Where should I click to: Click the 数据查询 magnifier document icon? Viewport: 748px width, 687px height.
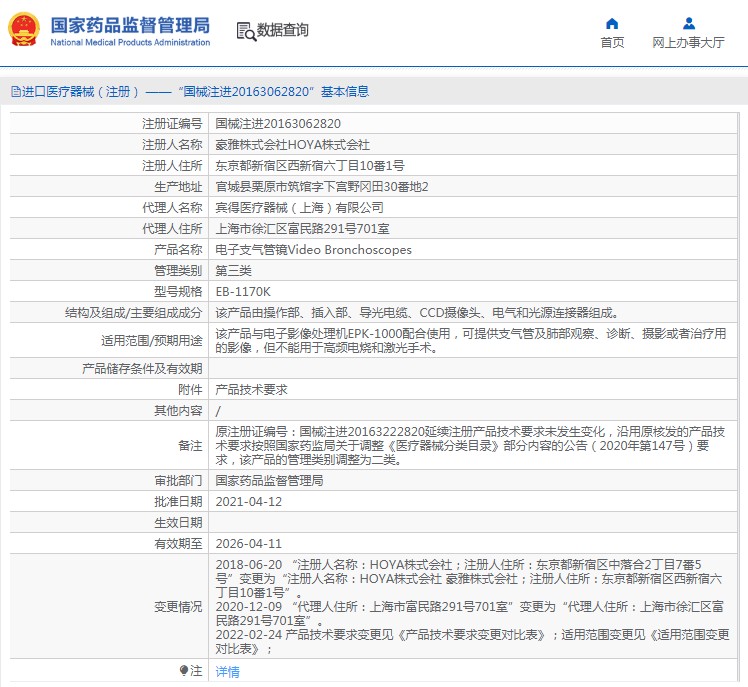tap(246, 31)
